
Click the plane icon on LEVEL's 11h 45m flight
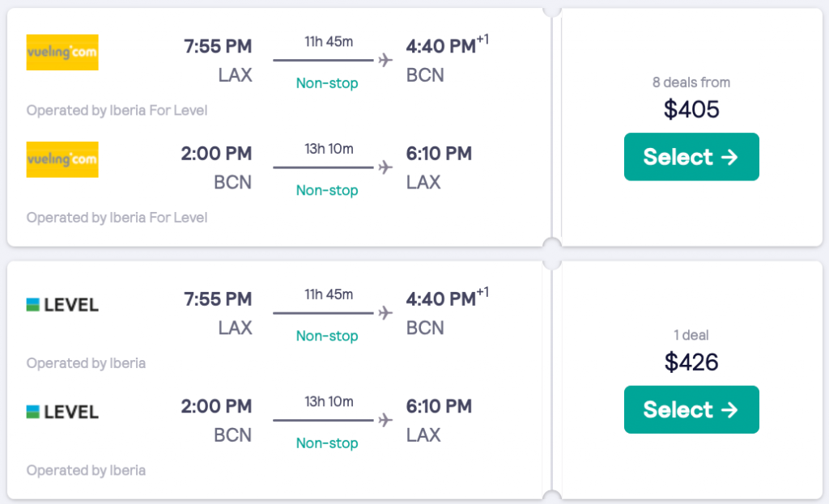385,313
